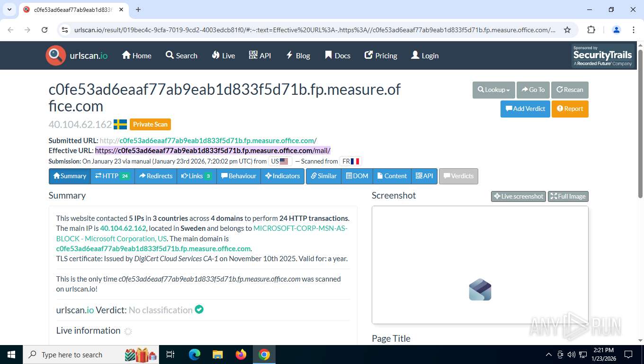Click the orange Report button
The image size is (644, 364).
click(570, 109)
